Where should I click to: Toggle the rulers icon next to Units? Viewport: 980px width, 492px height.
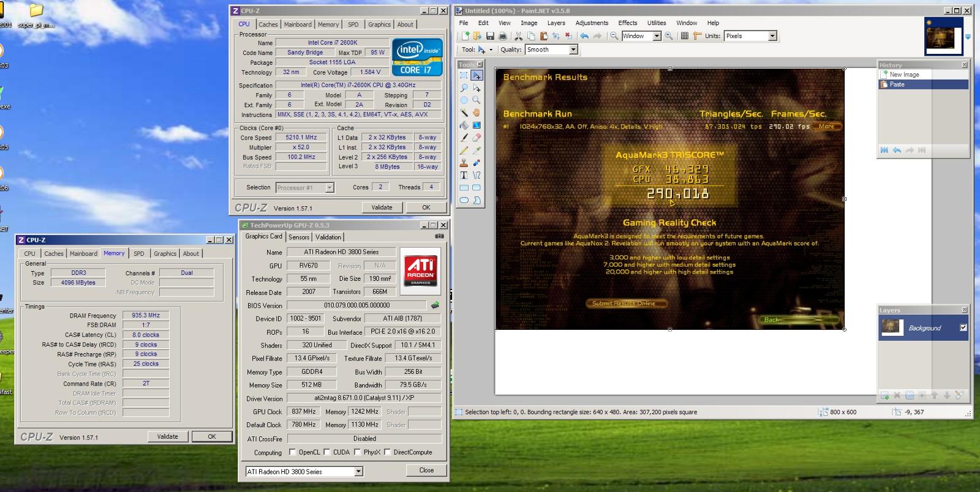[697, 36]
